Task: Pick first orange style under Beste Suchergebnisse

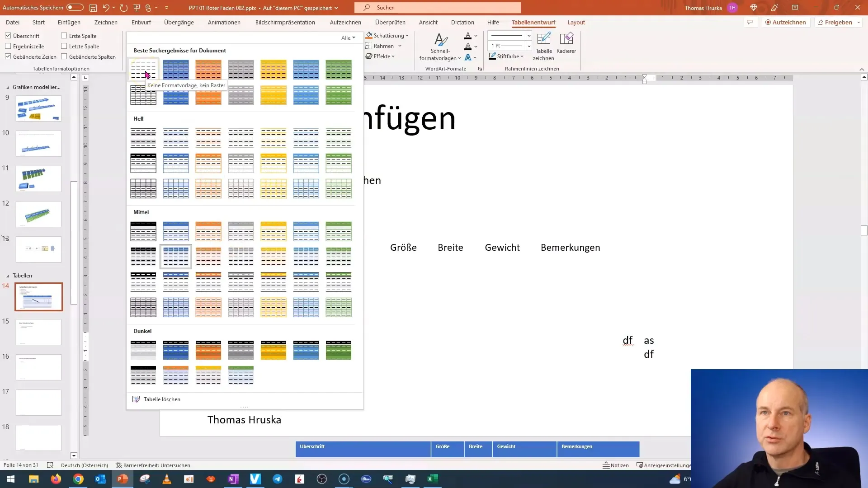Action: tap(208, 70)
